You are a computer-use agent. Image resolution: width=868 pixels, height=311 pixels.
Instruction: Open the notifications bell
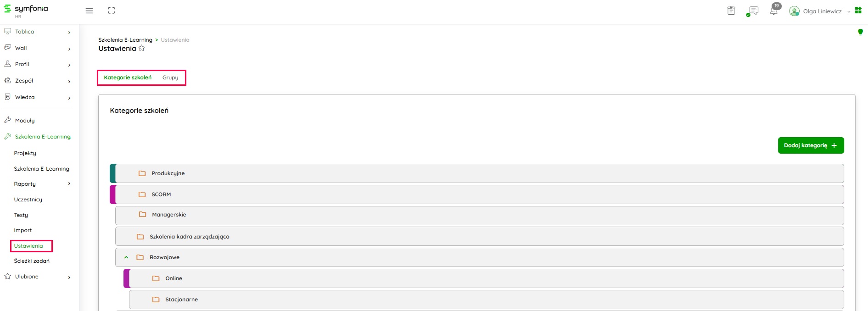774,11
